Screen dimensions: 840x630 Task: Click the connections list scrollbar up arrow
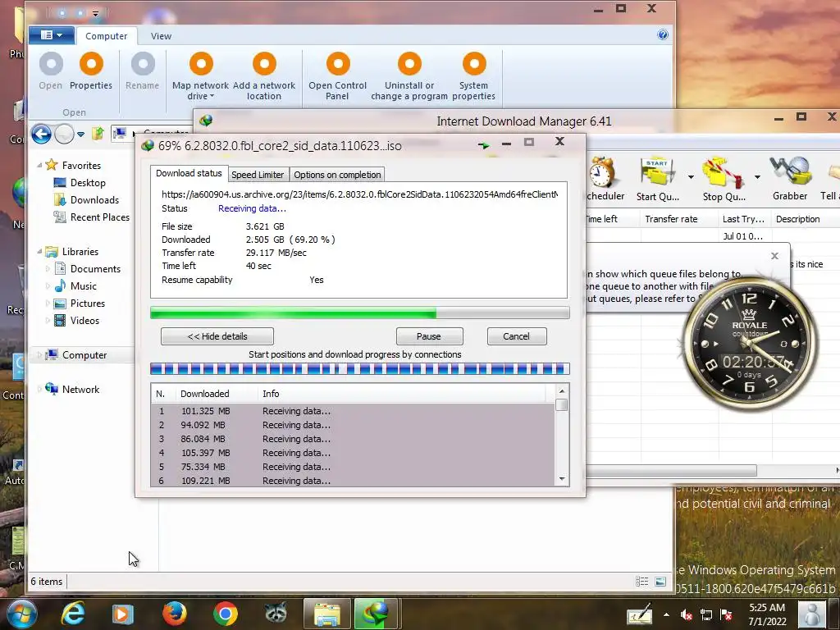[x=562, y=391]
